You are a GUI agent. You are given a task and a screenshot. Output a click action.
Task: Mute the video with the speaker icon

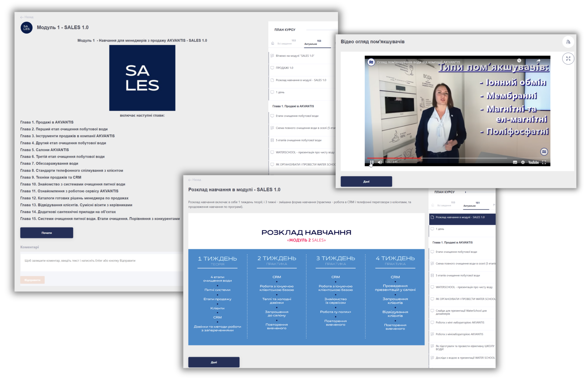tap(380, 162)
